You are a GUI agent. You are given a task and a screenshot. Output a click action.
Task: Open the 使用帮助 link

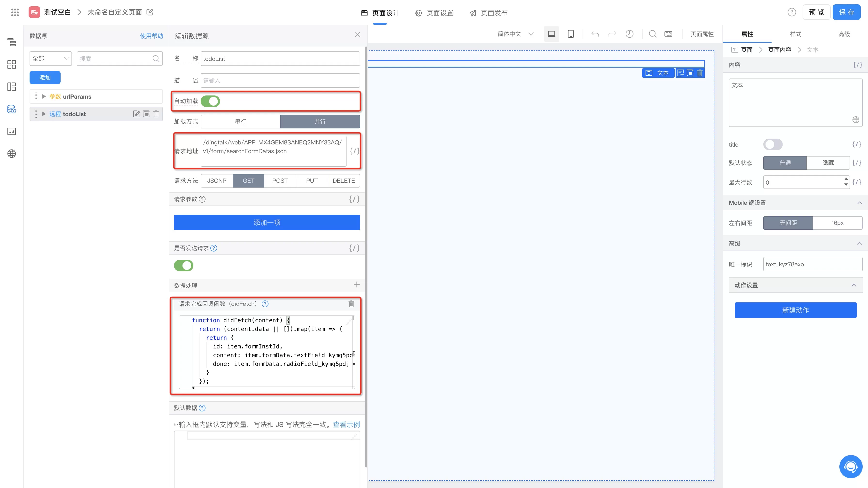(x=151, y=36)
